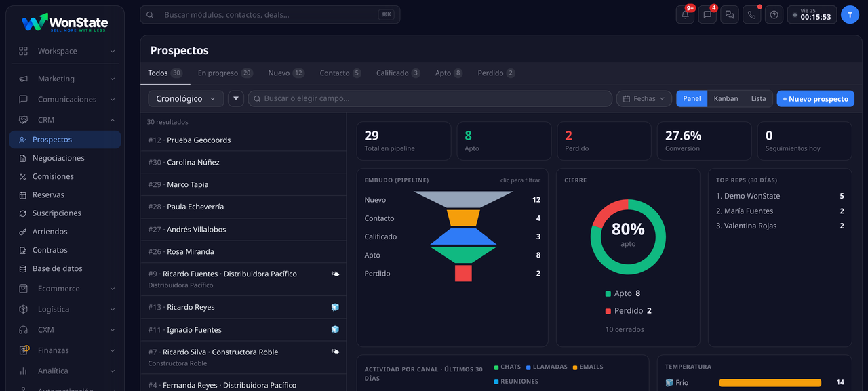This screenshot has width=868, height=391.
Task: Click the Analítica chart icon
Action: click(23, 371)
